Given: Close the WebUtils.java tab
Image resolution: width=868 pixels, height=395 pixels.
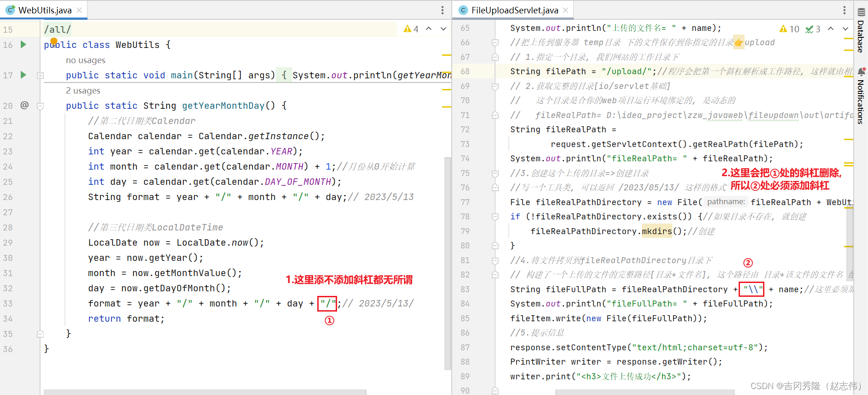Looking at the screenshot, I should click(x=79, y=10).
